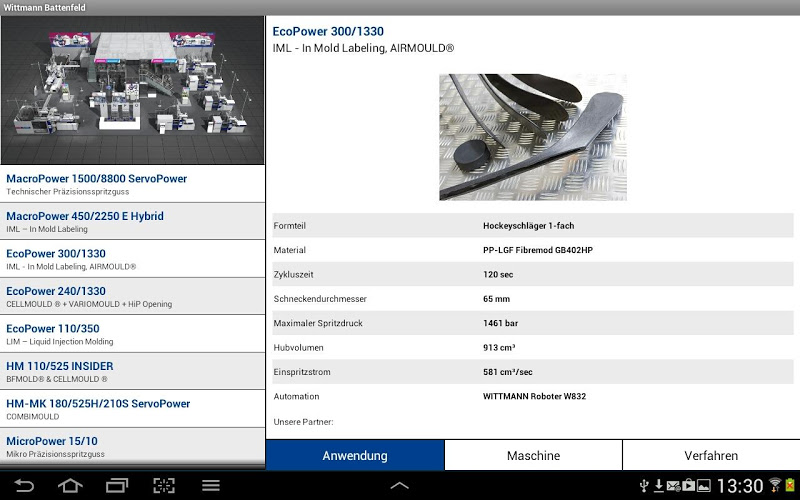
Task: Tap the Hubvolumen row label
Action: (x=298, y=347)
